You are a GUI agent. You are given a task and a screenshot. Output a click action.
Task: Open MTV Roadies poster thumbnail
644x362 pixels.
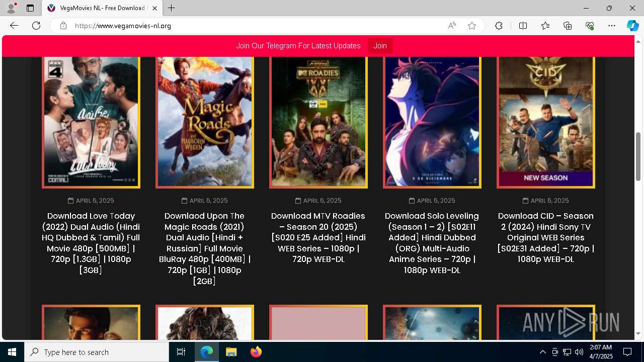pos(318,122)
